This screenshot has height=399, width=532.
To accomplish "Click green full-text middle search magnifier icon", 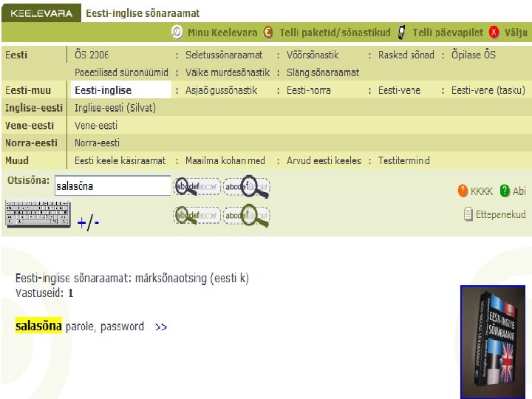I will coord(247,216).
